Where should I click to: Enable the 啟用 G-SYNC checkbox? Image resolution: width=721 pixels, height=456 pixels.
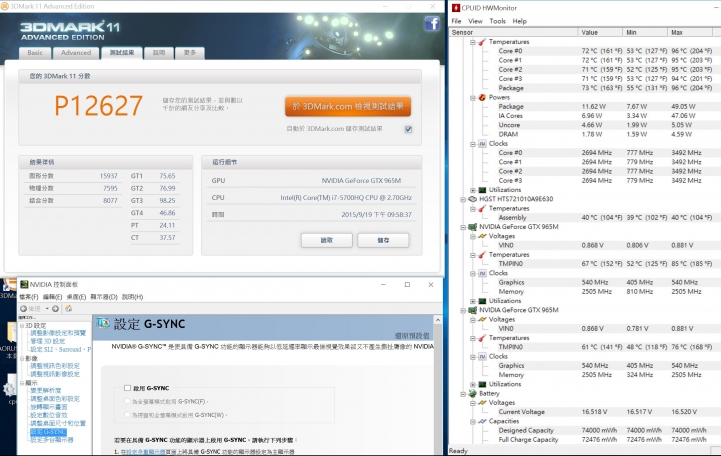coord(127,388)
